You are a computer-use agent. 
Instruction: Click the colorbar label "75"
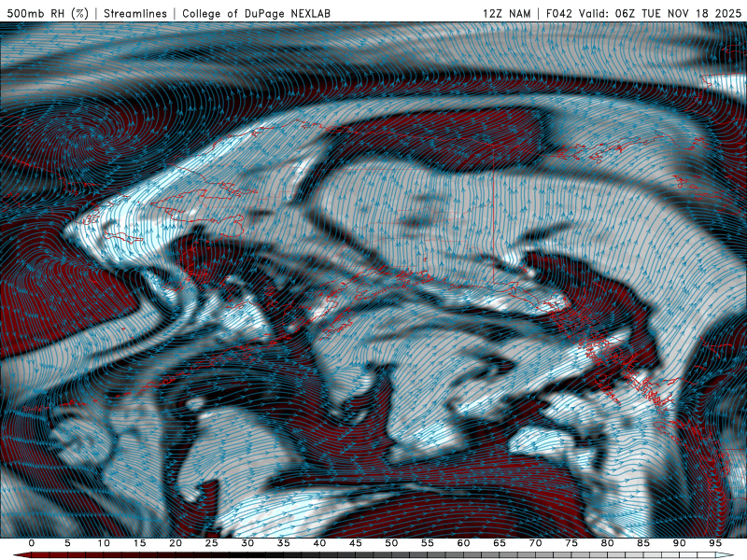pyautogui.click(x=571, y=543)
